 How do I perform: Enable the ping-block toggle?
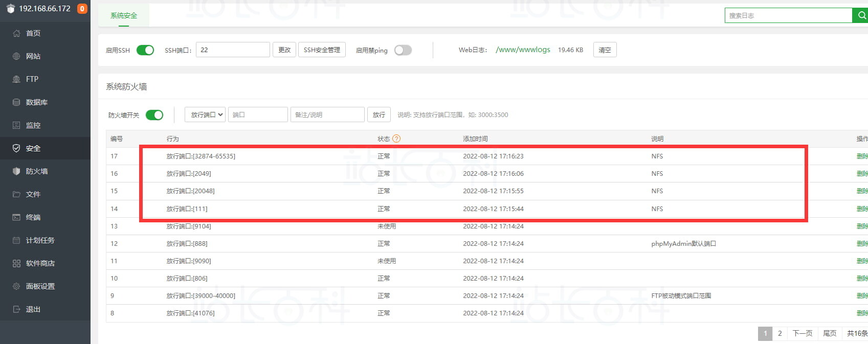coord(403,50)
